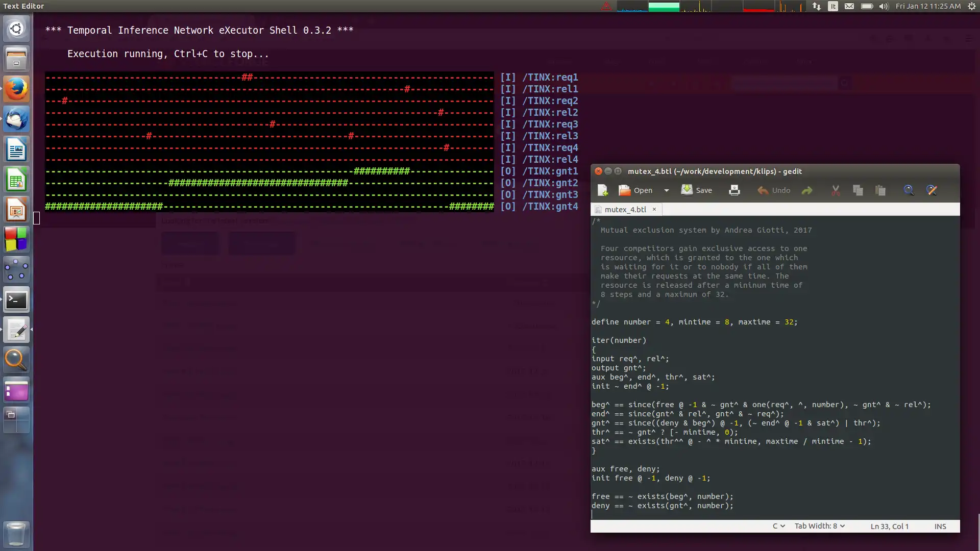Open the magnifier search app in launcher
The image size is (980, 551).
coord(16,360)
